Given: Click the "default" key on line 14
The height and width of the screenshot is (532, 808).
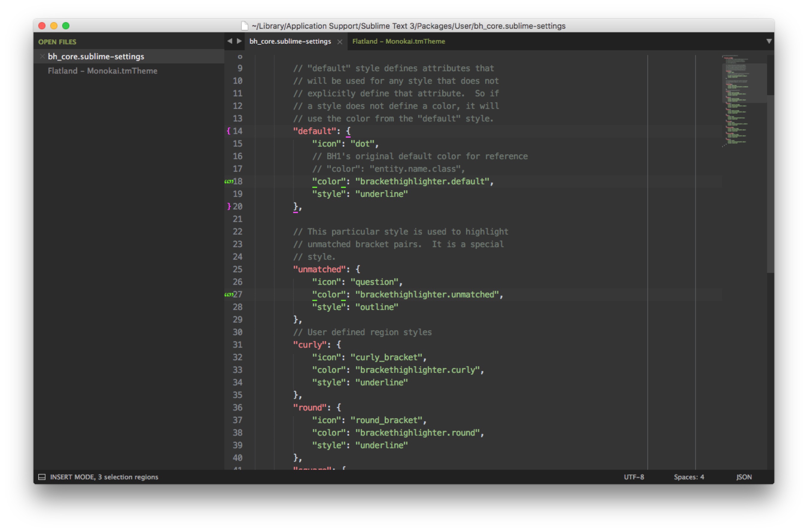Looking at the screenshot, I should coord(314,131).
